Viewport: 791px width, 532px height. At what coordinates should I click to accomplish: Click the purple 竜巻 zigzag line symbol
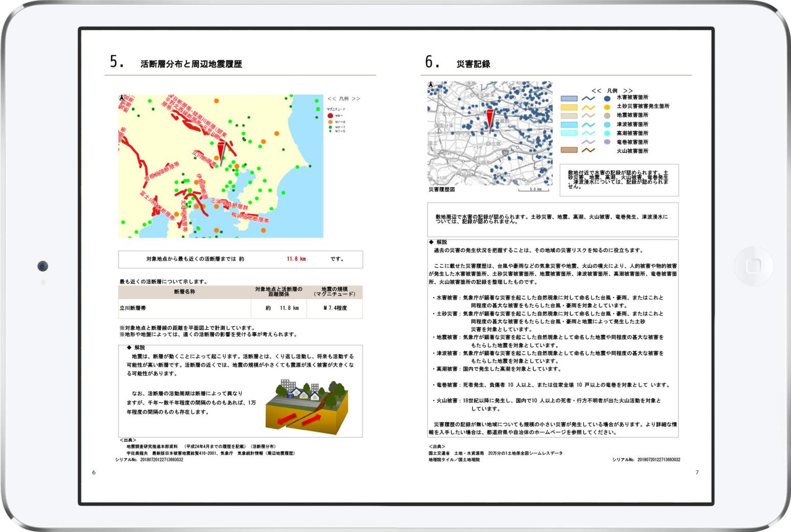coord(588,142)
